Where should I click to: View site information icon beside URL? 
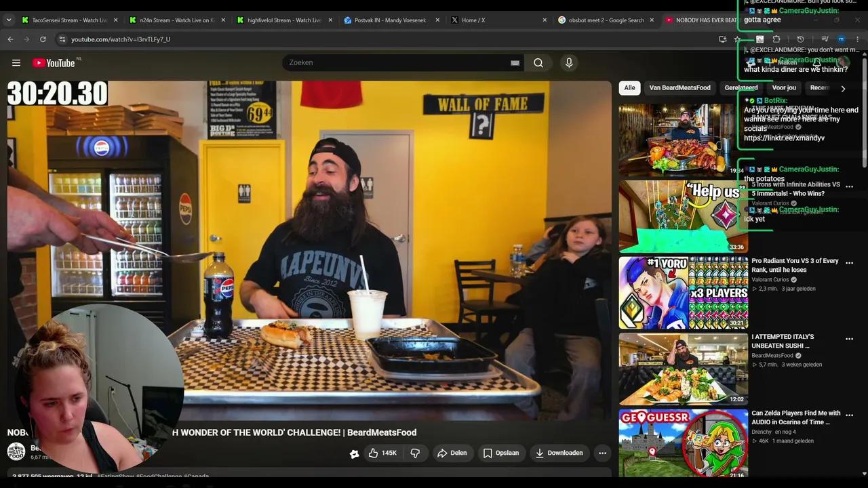(62, 39)
